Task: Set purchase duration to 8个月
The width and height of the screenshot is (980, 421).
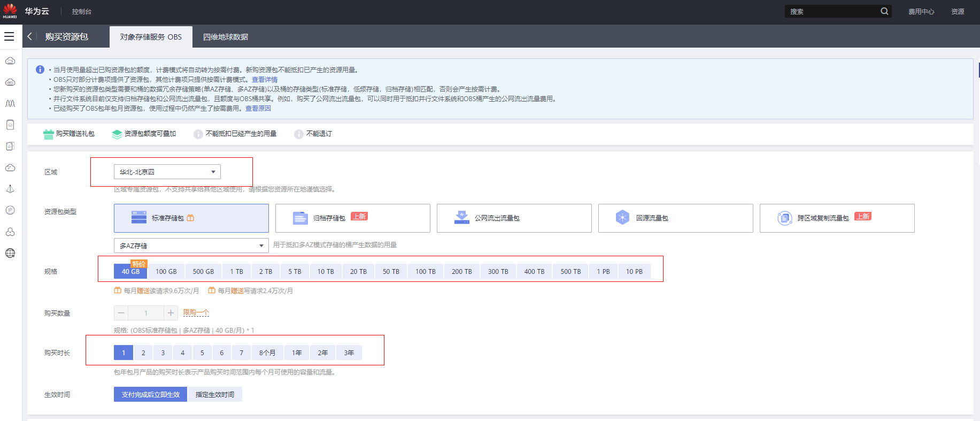Action: pos(267,353)
